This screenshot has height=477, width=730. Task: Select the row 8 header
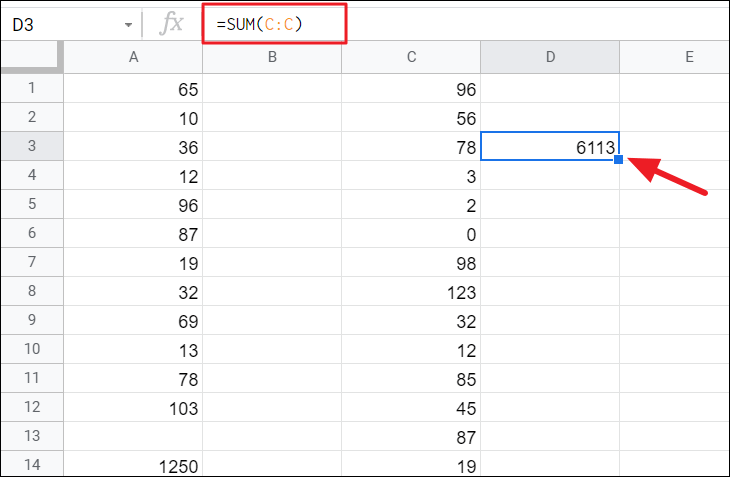pyautogui.click(x=31, y=291)
